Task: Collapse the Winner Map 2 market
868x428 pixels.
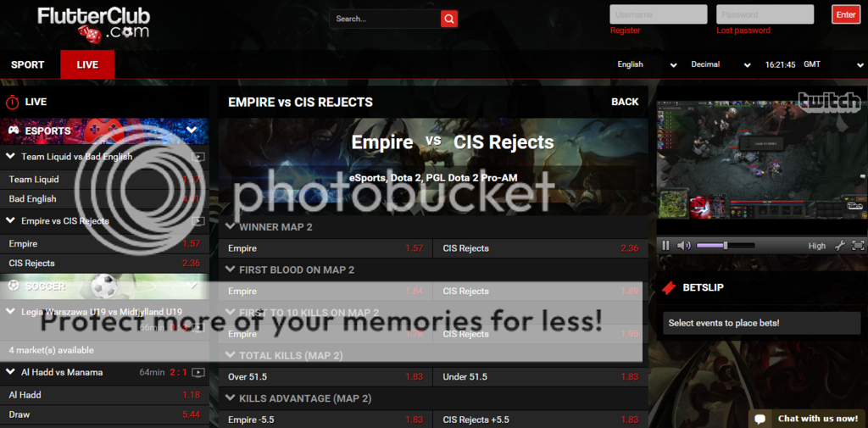Action: tap(231, 226)
